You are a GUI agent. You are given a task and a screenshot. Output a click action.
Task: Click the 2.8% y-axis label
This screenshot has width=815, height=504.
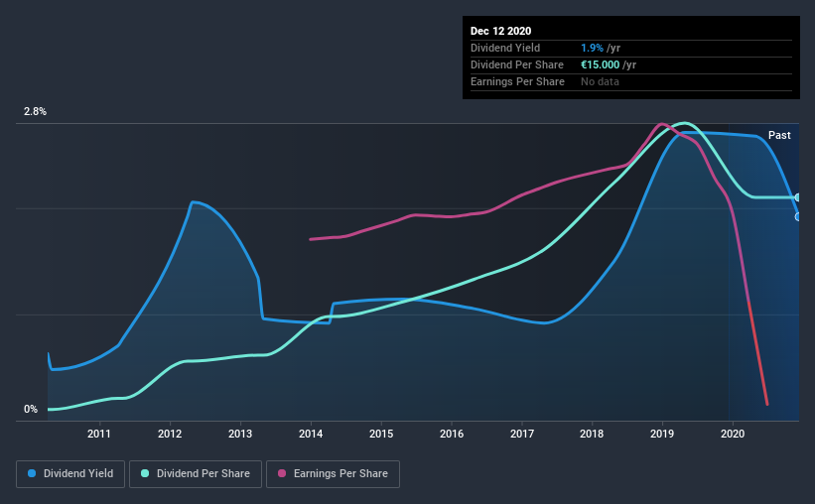point(35,112)
